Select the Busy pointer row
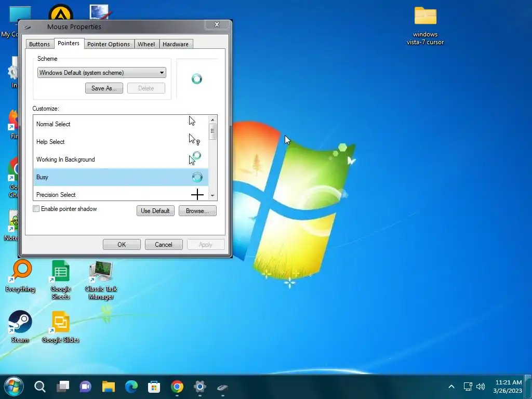 tap(121, 177)
